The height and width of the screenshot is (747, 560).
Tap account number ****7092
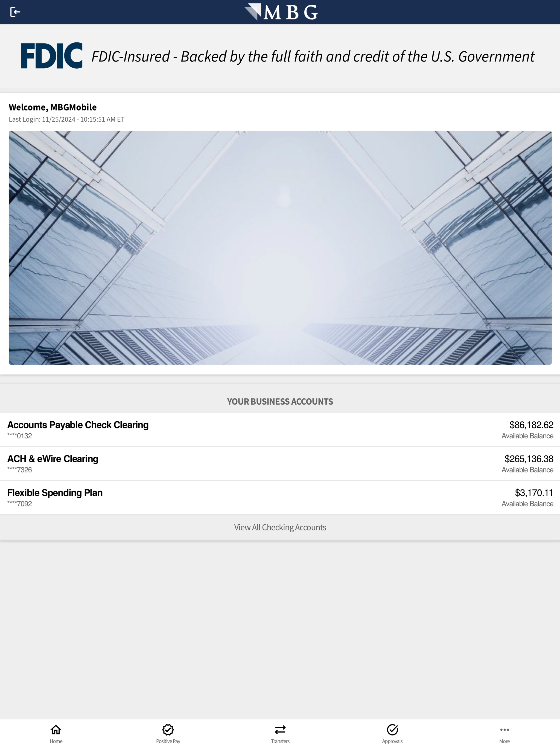(20, 504)
